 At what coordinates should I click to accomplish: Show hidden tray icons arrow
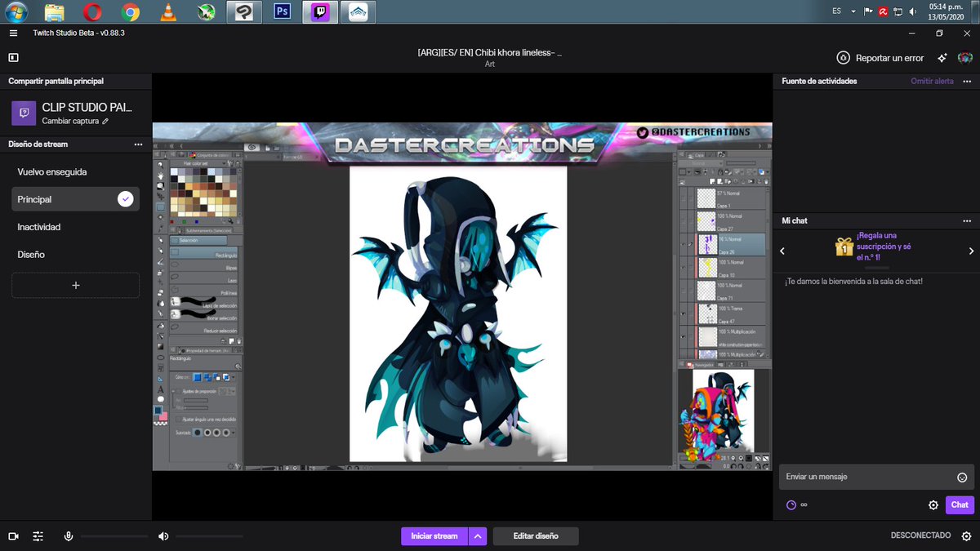853,11
